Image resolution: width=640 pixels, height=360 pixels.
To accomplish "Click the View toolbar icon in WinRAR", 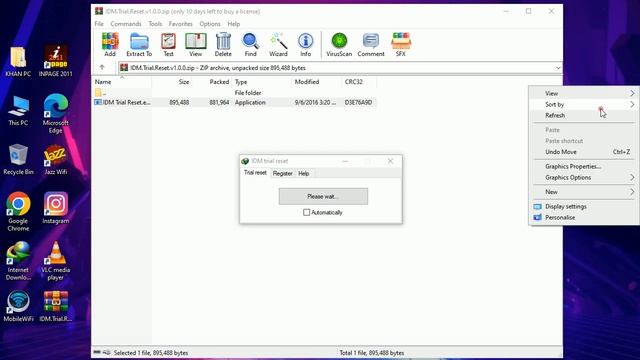I will click(196, 44).
